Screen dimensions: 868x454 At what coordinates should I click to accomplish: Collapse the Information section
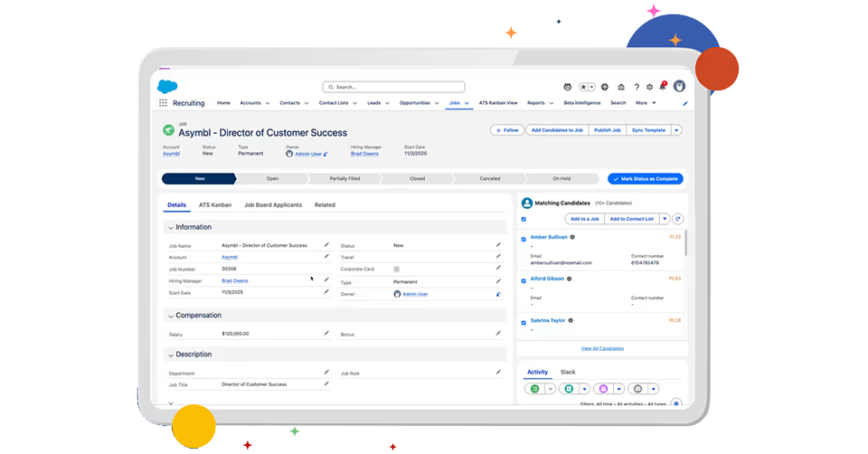coord(171,228)
